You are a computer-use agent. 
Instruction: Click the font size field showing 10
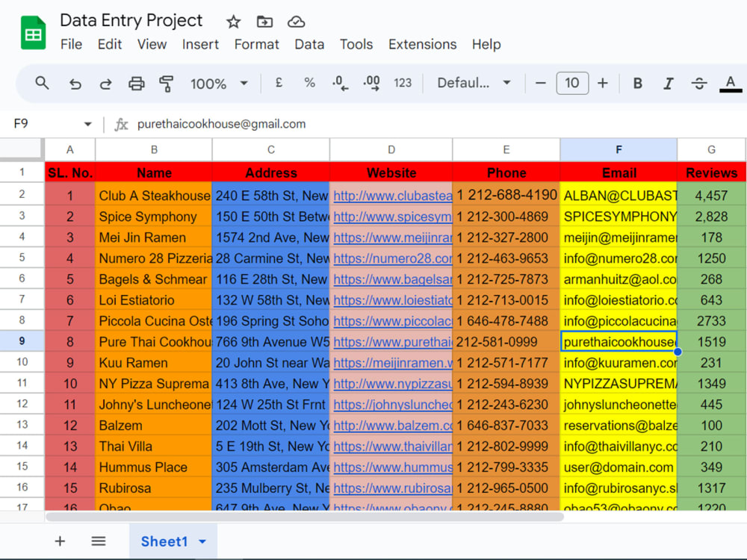point(572,84)
